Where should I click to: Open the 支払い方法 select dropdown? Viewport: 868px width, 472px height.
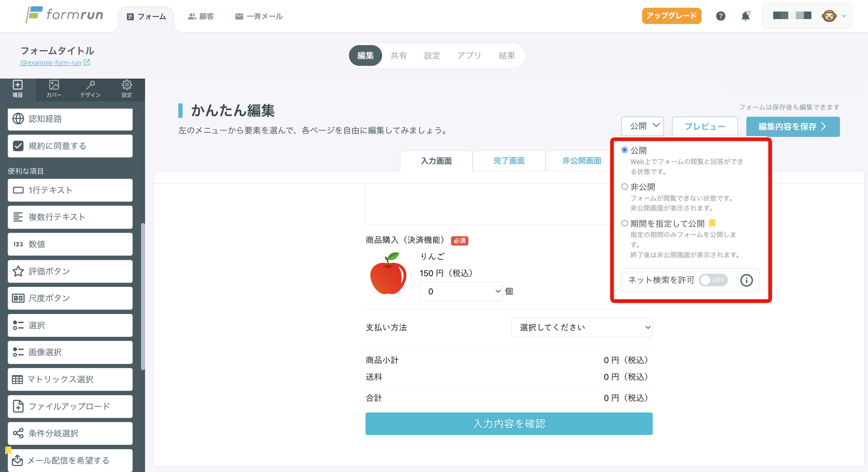[x=581, y=328]
